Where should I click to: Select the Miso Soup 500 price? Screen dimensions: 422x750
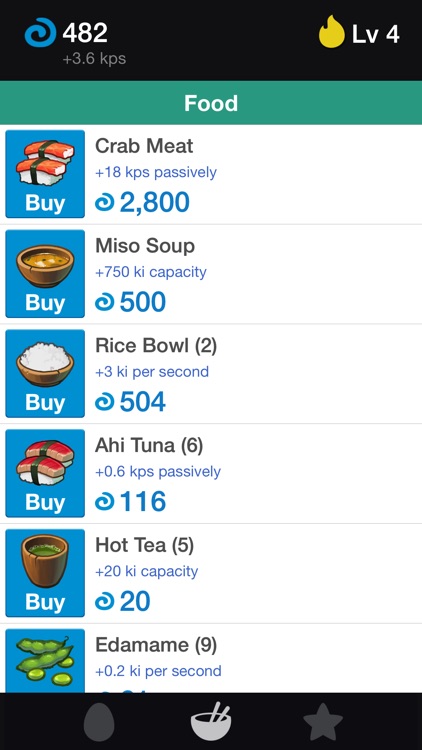(130, 302)
